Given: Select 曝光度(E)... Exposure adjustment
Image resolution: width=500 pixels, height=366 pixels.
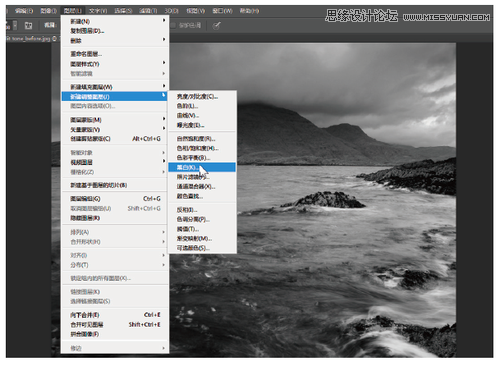Looking at the screenshot, I should tap(202, 125).
